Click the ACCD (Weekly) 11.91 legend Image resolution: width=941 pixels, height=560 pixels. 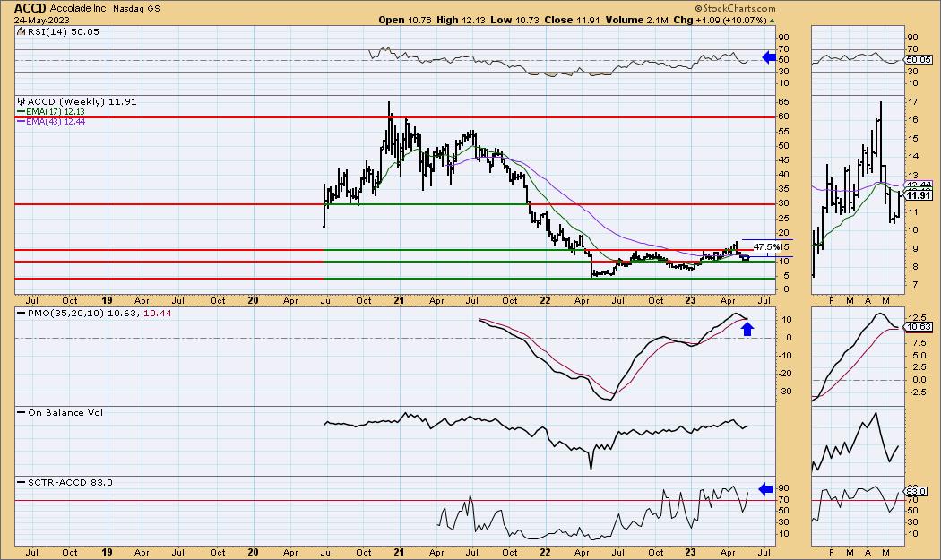pos(77,101)
